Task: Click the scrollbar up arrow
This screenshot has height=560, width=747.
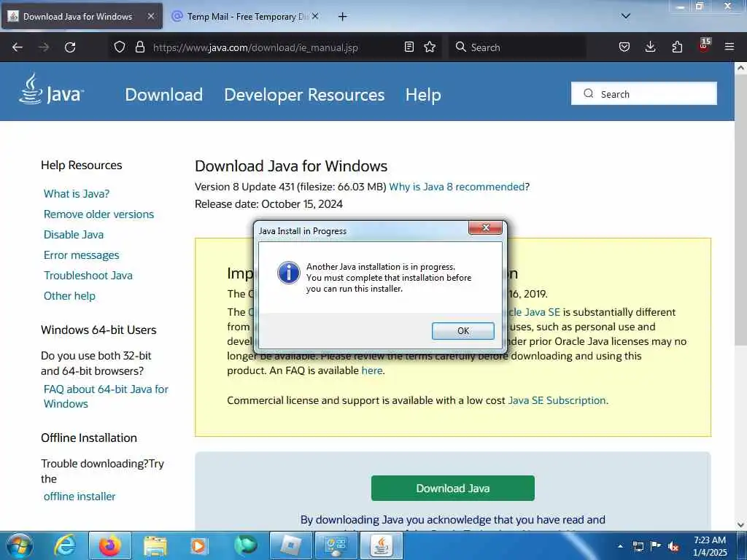Action: 740,68
